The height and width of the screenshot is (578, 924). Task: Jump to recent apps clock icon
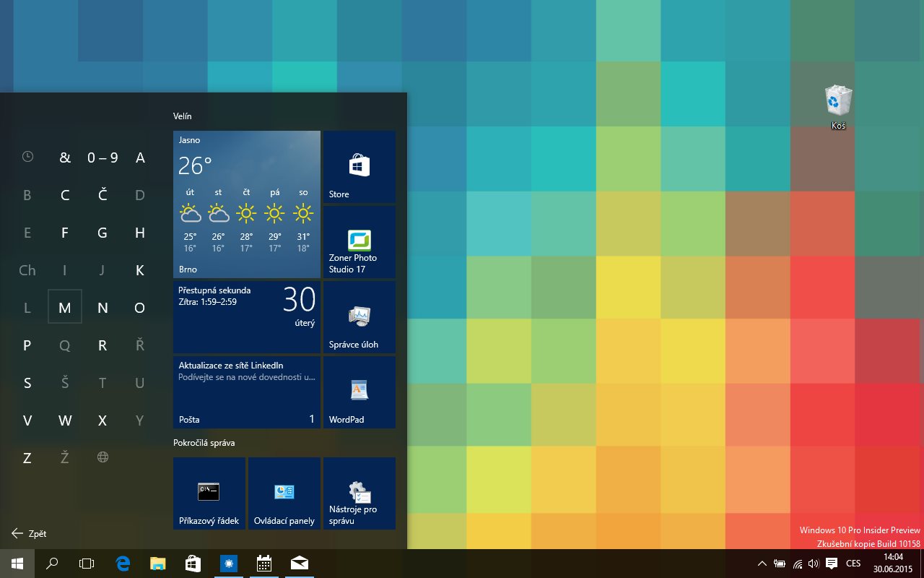pos(27,157)
